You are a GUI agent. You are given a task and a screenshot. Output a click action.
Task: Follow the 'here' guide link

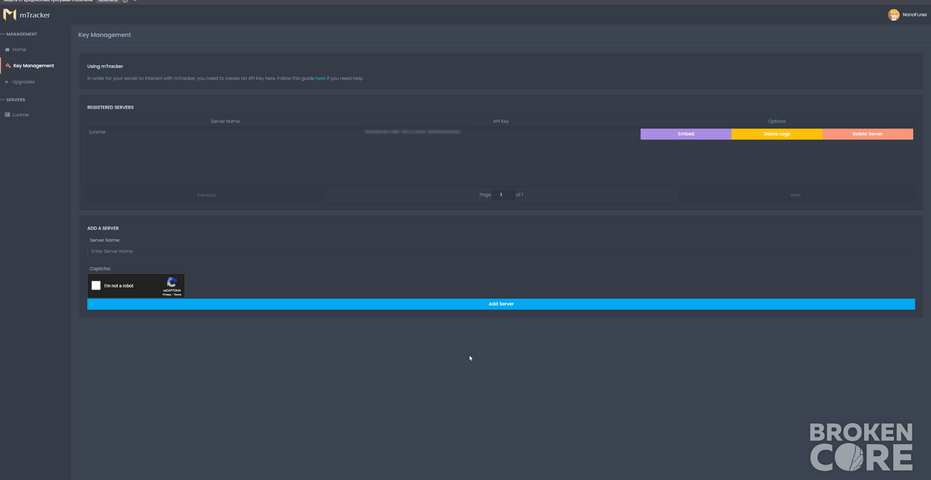(x=320, y=78)
